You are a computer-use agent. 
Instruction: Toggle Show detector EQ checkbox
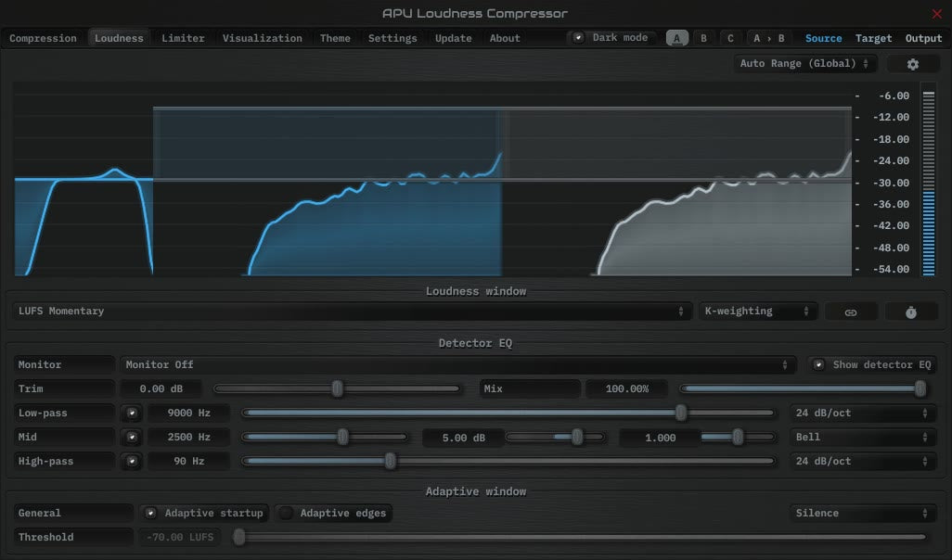818,364
